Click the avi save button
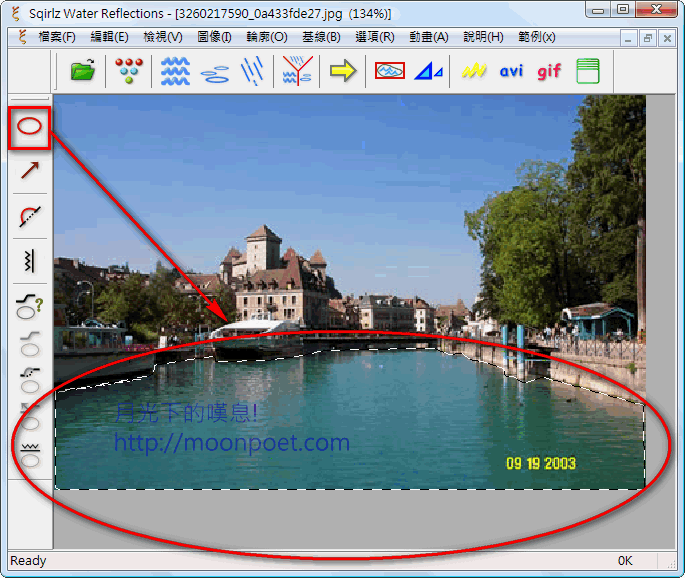The height and width of the screenshot is (578, 685). pyautogui.click(x=511, y=71)
